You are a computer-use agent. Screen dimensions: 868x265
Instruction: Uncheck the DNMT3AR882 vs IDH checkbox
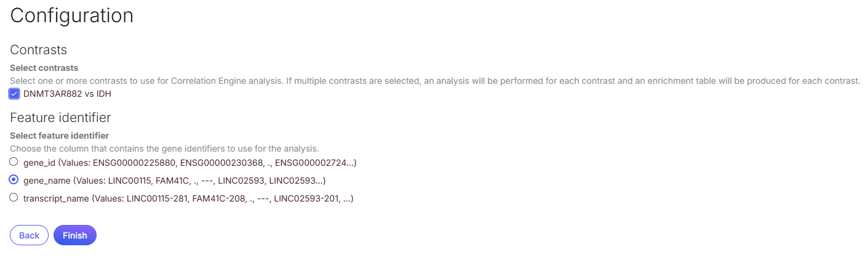(x=14, y=94)
